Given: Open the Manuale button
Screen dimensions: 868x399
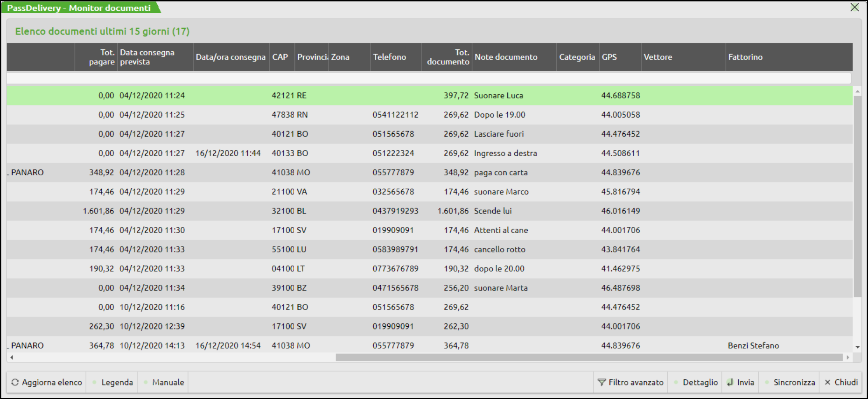Looking at the screenshot, I should [x=168, y=382].
